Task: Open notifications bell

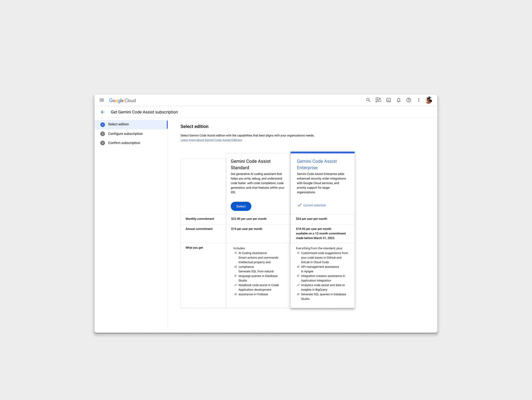Action: [398, 100]
